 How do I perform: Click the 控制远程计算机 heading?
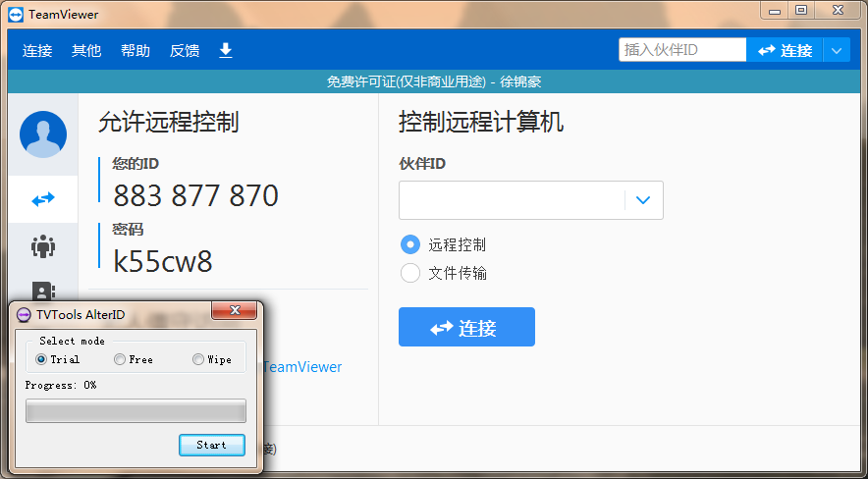point(481,122)
